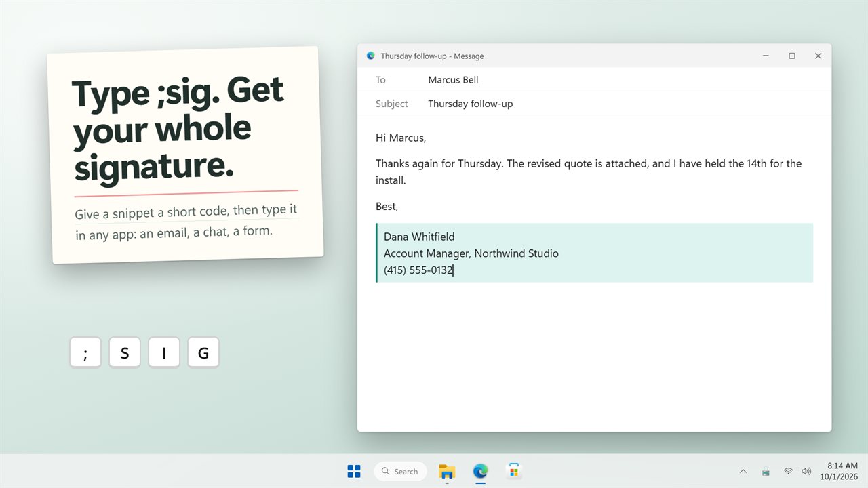The height and width of the screenshot is (488, 868).
Task: Maximize the Thursday follow-up message window
Action: coord(791,56)
